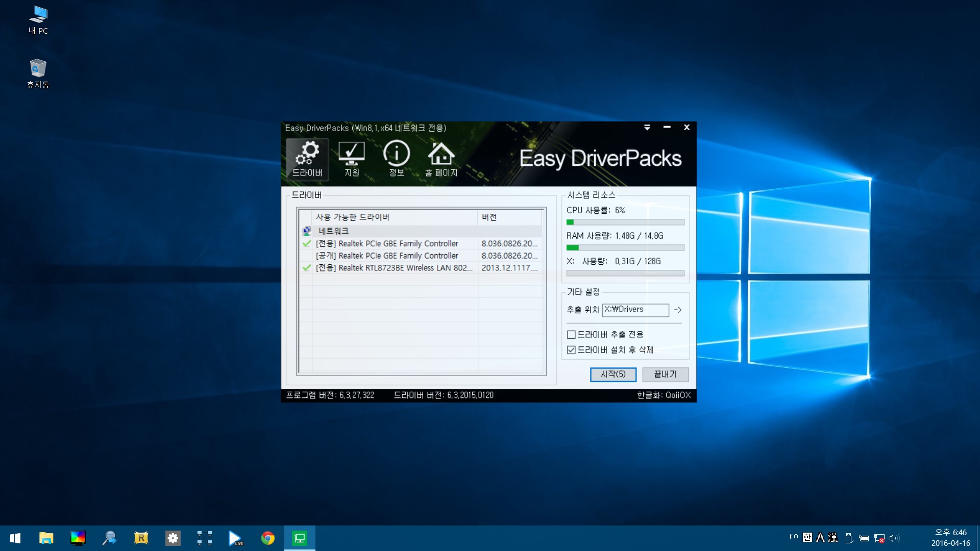980x551 pixels.
Task: Click the 시작(5) start button
Action: pos(613,374)
